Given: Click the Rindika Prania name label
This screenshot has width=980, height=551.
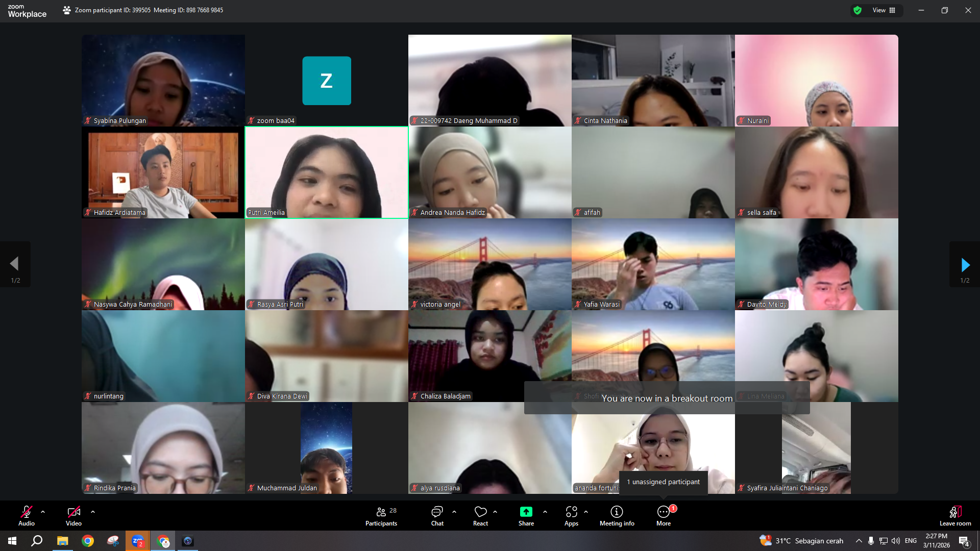Looking at the screenshot, I should [110, 488].
